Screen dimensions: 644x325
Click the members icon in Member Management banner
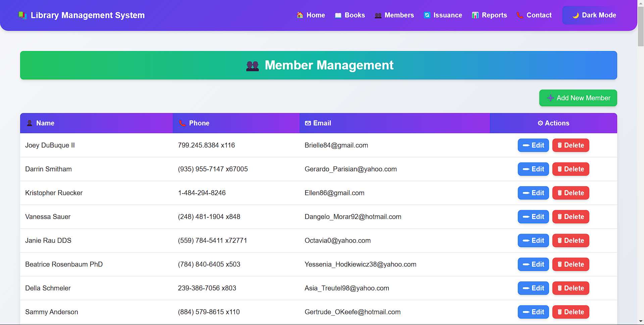(x=252, y=66)
